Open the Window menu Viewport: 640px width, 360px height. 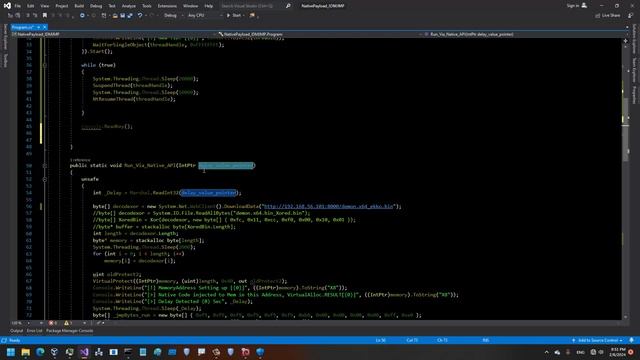coord(190,6)
